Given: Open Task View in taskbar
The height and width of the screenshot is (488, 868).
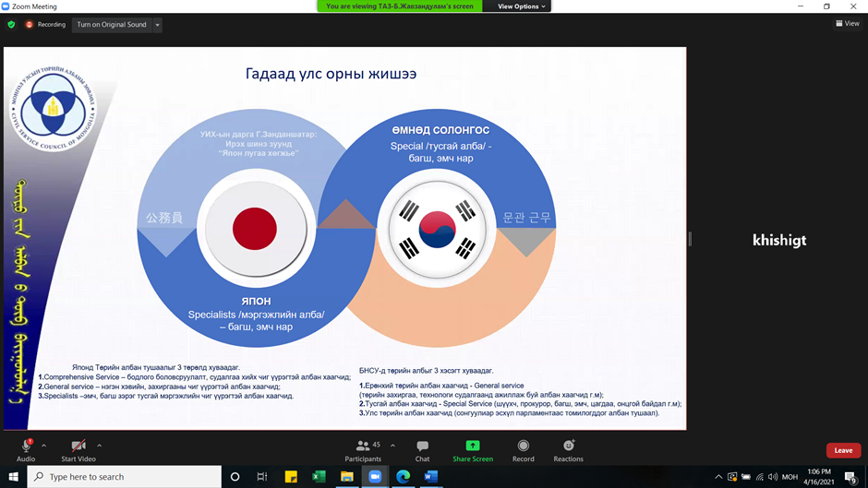Looking at the screenshot, I should (262, 476).
